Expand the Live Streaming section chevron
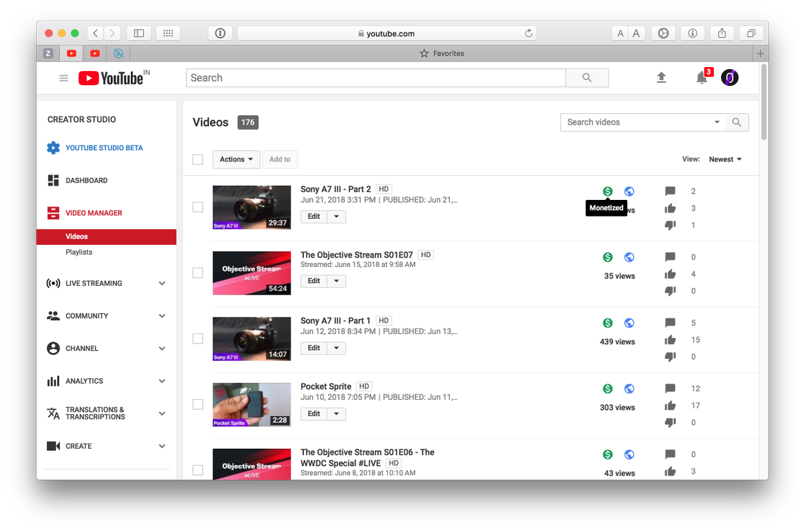Image resolution: width=805 pixels, height=532 pixels. [162, 284]
